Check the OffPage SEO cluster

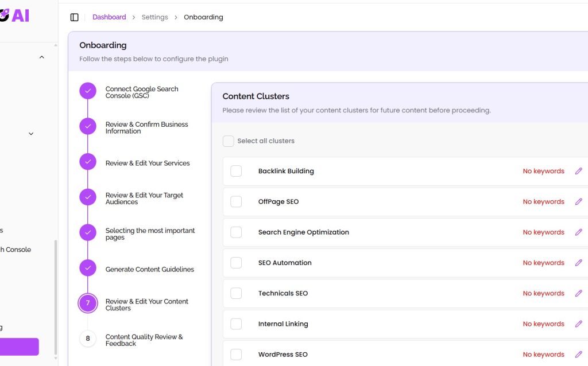coord(236,201)
